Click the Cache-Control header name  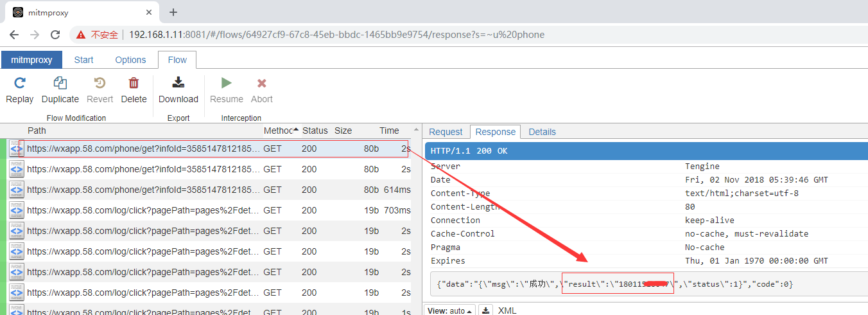[x=463, y=233]
